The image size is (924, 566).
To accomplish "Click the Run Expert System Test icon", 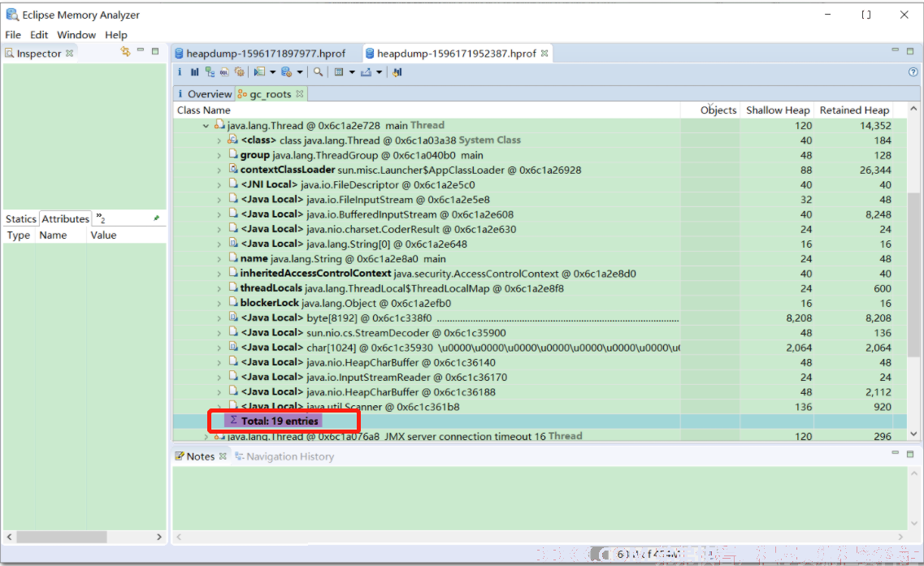I will [259, 71].
